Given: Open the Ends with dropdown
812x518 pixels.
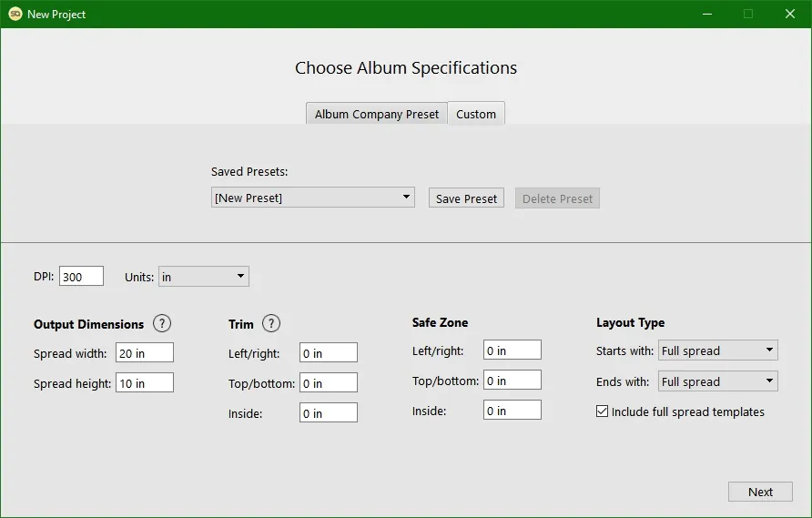Looking at the screenshot, I should pyautogui.click(x=717, y=381).
